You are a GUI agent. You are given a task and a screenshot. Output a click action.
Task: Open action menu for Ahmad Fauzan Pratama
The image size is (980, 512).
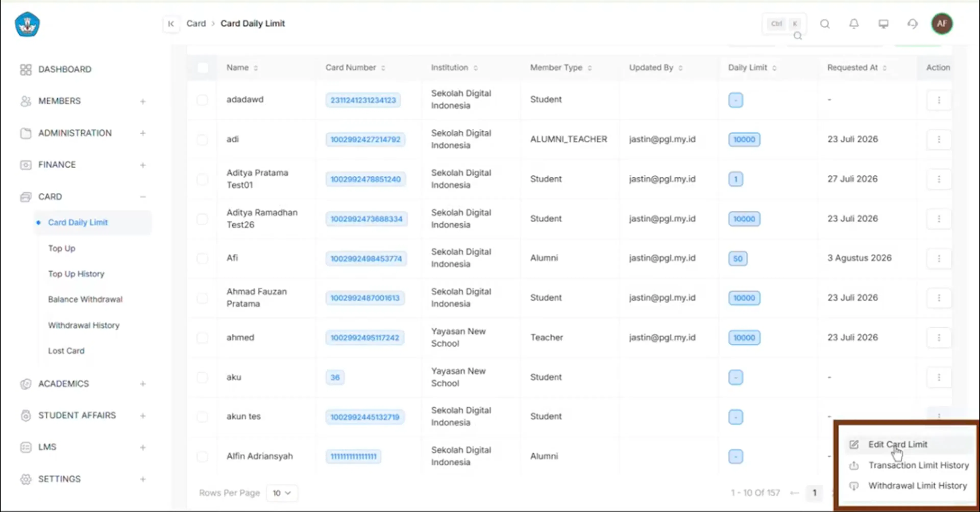point(939,298)
